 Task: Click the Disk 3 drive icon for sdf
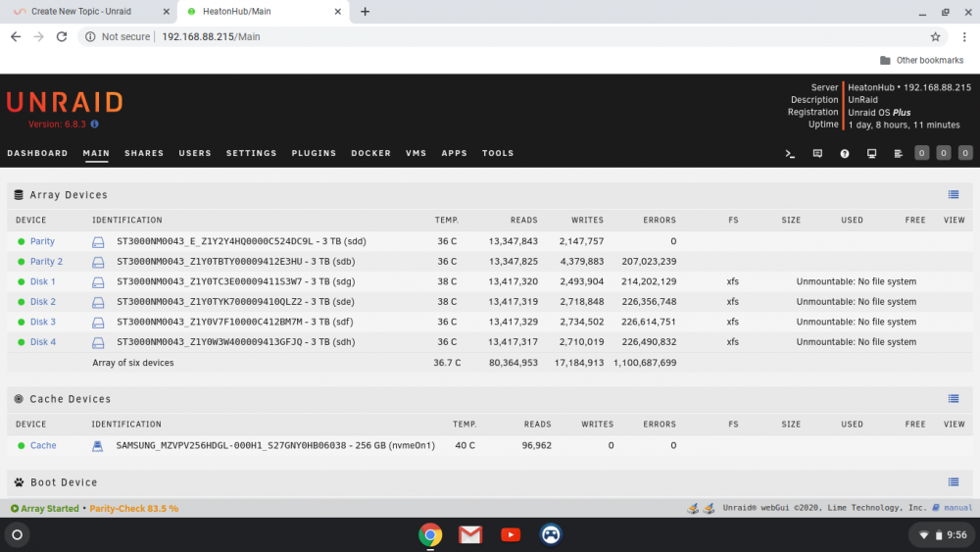click(x=98, y=323)
